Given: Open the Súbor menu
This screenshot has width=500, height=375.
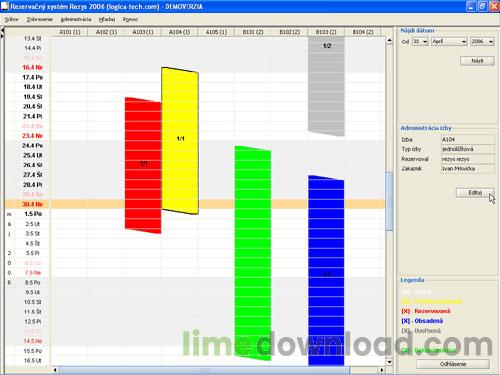Looking at the screenshot, I should pyautogui.click(x=12, y=20).
